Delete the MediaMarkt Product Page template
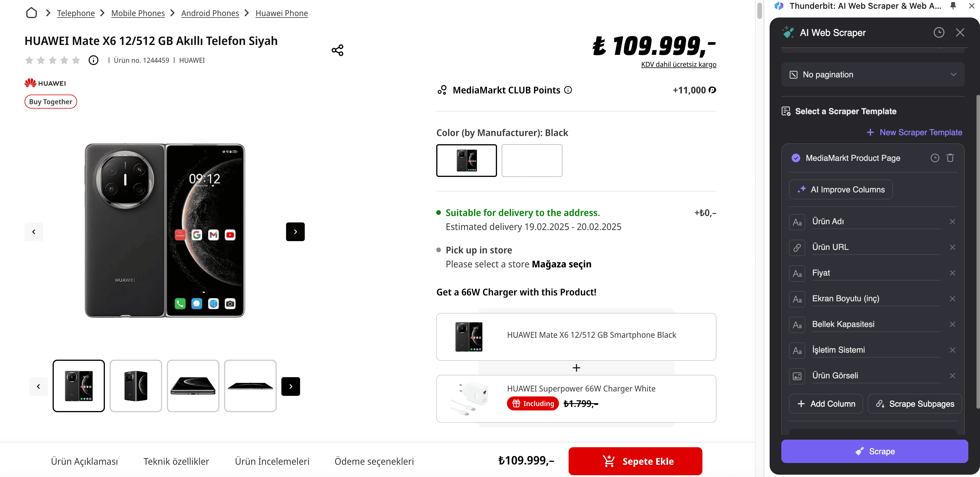Viewport: 980px width, 477px height. (x=950, y=158)
